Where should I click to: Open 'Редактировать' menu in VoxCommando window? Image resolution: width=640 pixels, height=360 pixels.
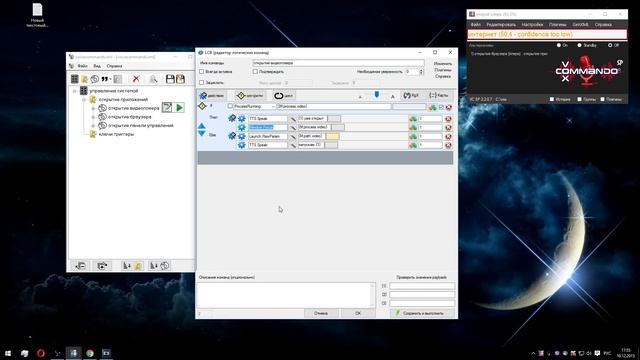[x=501, y=25]
